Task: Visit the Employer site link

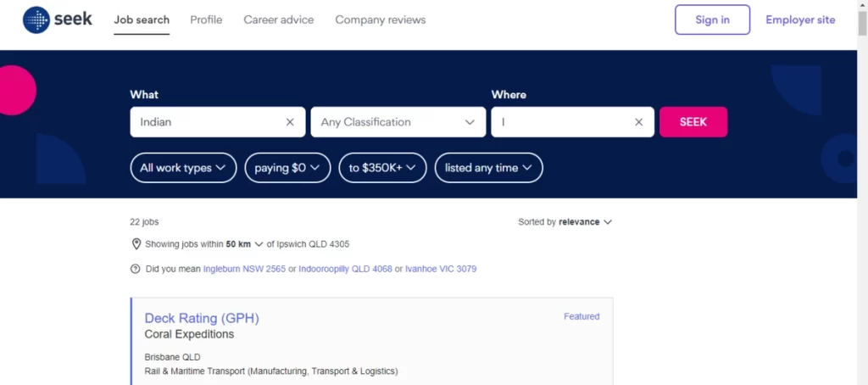Action: (x=800, y=20)
